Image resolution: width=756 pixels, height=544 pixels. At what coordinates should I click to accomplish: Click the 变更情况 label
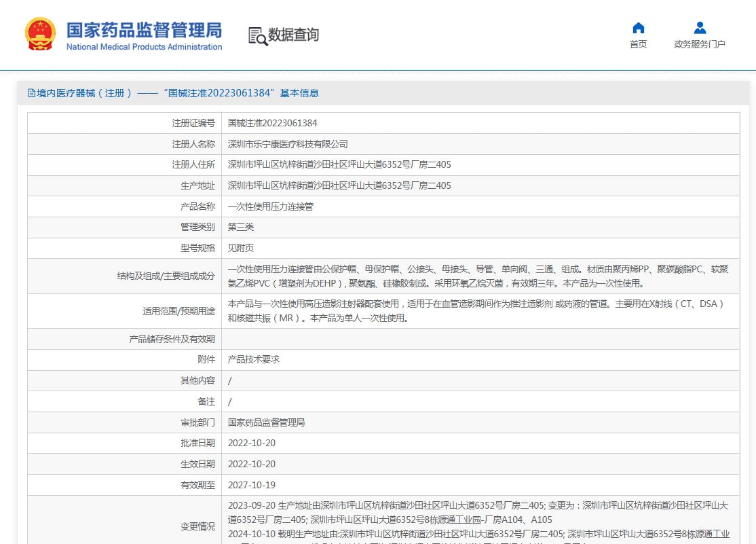[x=197, y=526]
